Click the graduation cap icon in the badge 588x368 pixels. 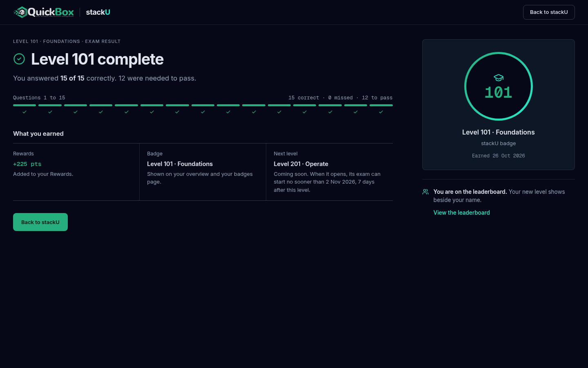coord(499,78)
